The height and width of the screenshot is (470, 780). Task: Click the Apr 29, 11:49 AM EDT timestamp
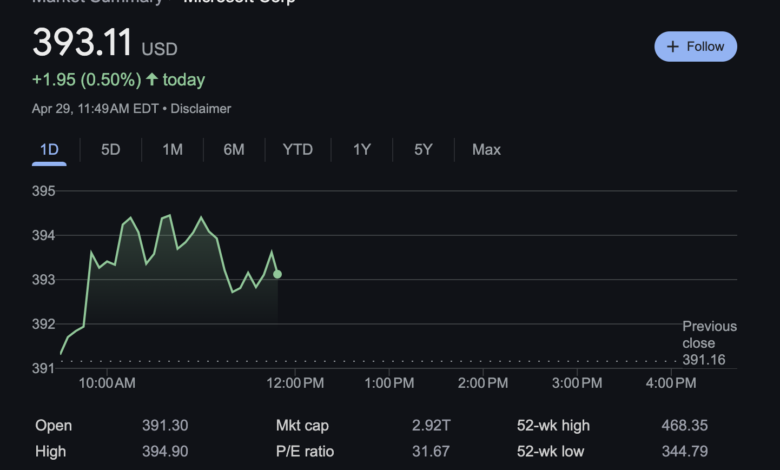(x=95, y=109)
